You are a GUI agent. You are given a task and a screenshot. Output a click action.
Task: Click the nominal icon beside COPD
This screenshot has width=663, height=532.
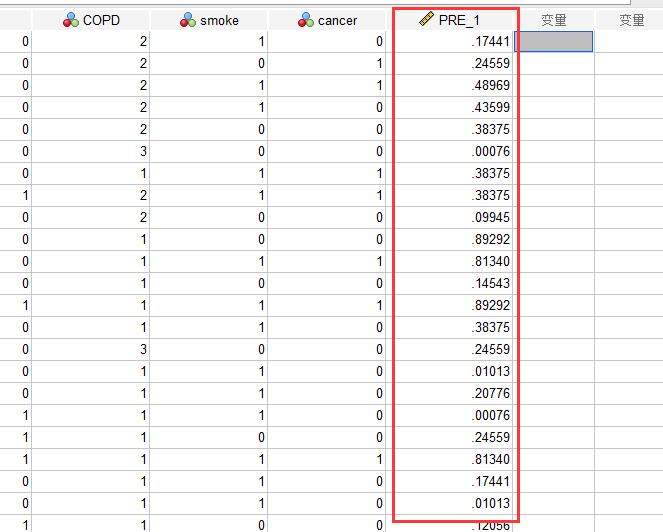[71, 20]
